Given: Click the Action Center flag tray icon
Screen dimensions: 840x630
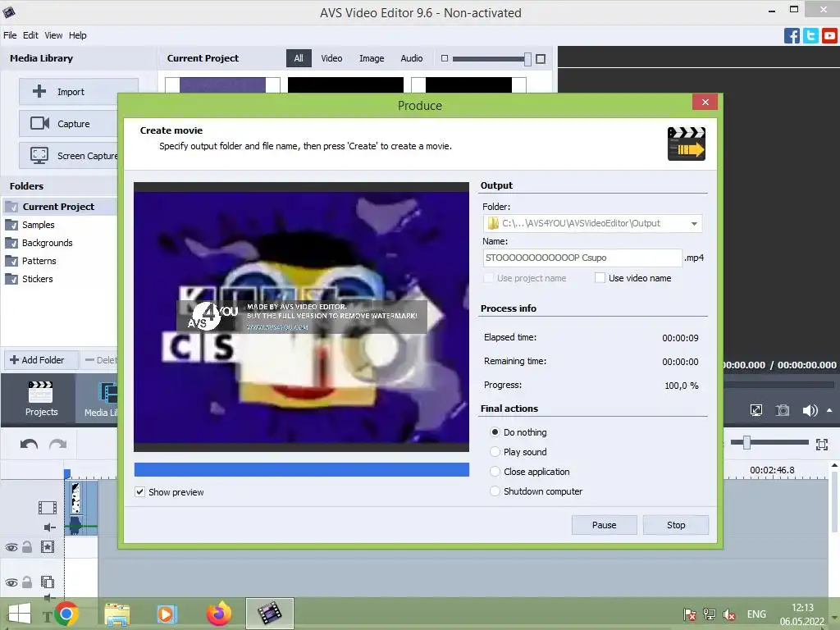Looking at the screenshot, I should point(689,614).
